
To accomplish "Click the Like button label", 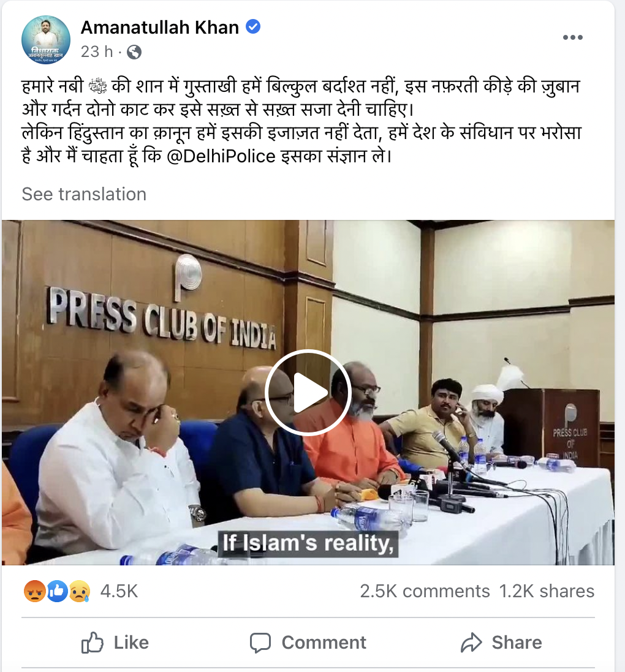I will pos(131,643).
